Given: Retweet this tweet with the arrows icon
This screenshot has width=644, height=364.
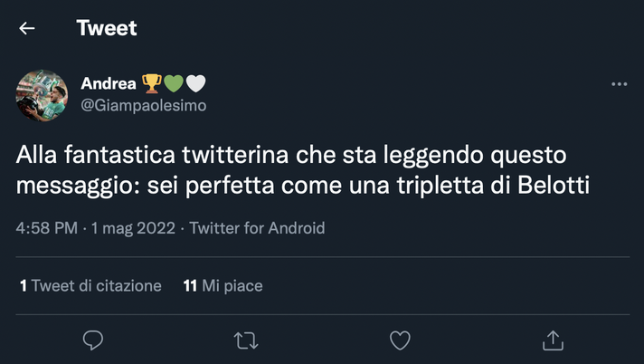Looking at the screenshot, I should [246, 340].
